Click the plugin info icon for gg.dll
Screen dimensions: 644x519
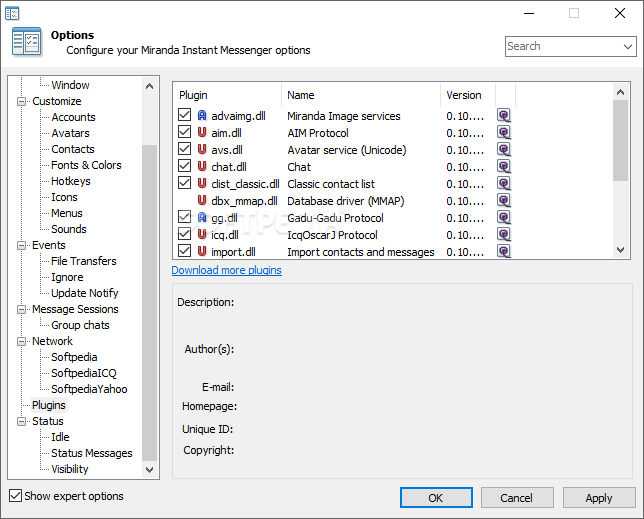(504, 218)
